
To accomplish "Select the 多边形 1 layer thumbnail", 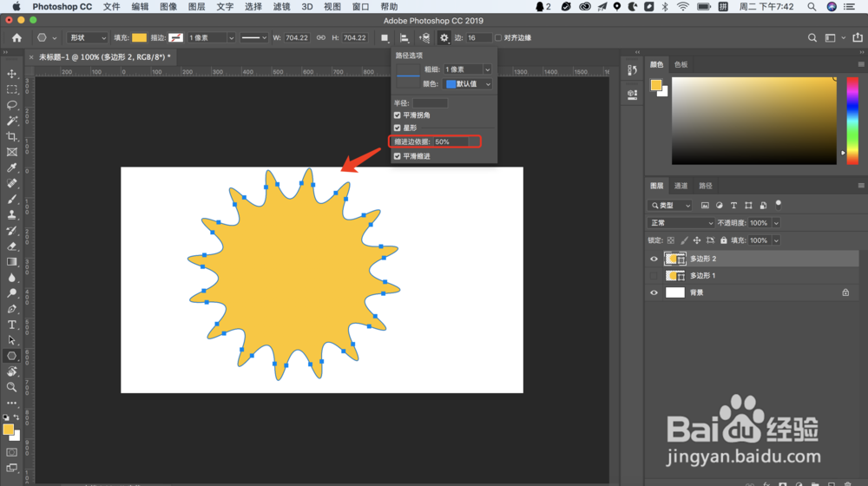I will coord(674,276).
